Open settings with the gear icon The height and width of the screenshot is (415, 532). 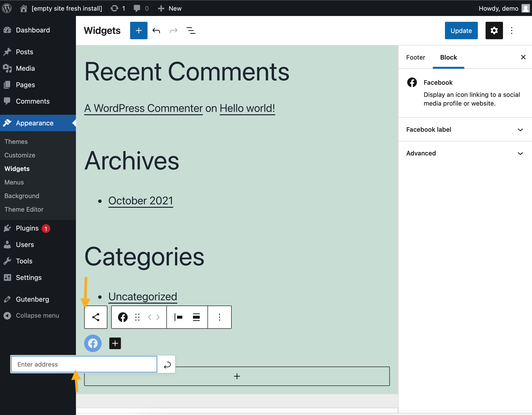coord(494,31)
